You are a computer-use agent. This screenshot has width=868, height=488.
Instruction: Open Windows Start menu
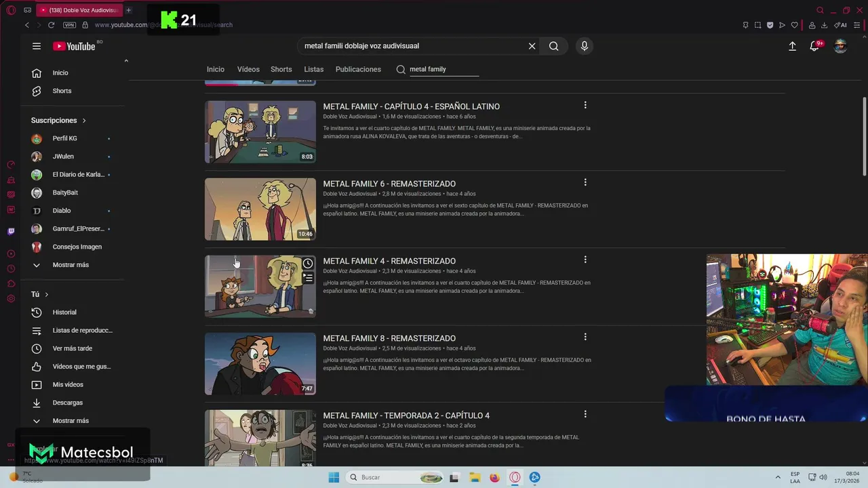334,477
